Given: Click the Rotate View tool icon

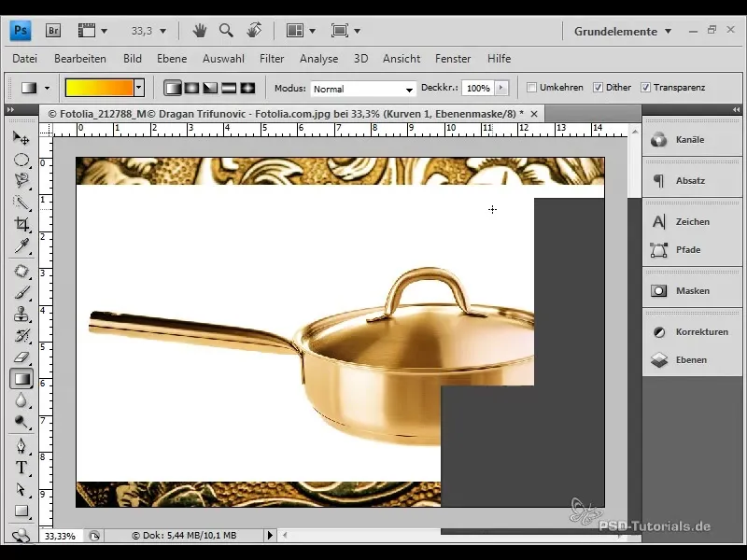Looking at the screenshot, I should pos(254,31).
